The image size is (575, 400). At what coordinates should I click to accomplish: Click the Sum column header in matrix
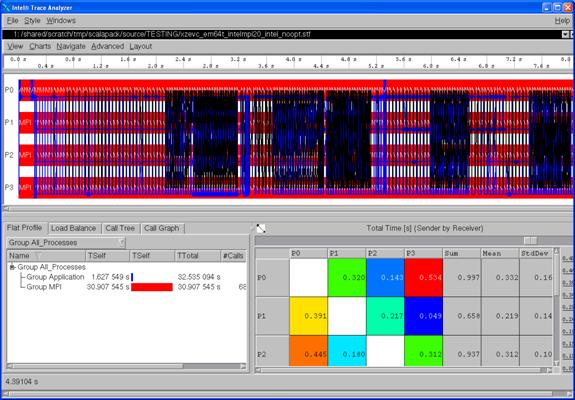[x=461, y=253]
